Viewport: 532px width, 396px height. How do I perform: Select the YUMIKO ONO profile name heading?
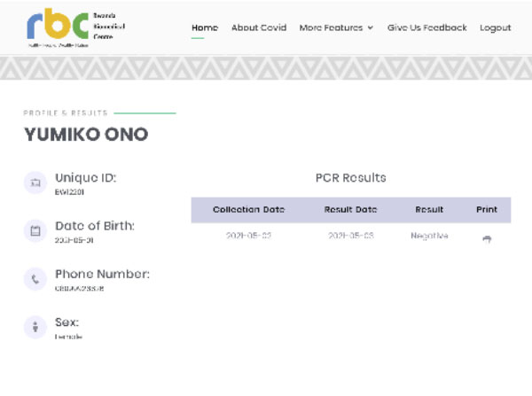pos(86,135)
